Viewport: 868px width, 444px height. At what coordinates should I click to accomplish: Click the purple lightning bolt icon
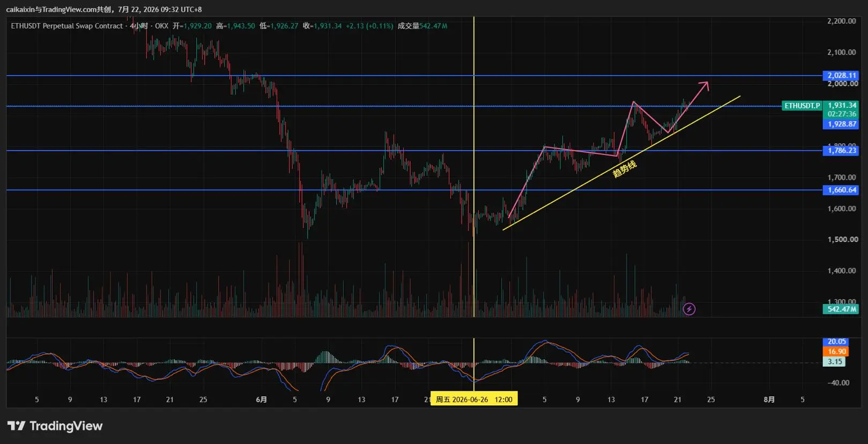[689, 309]
